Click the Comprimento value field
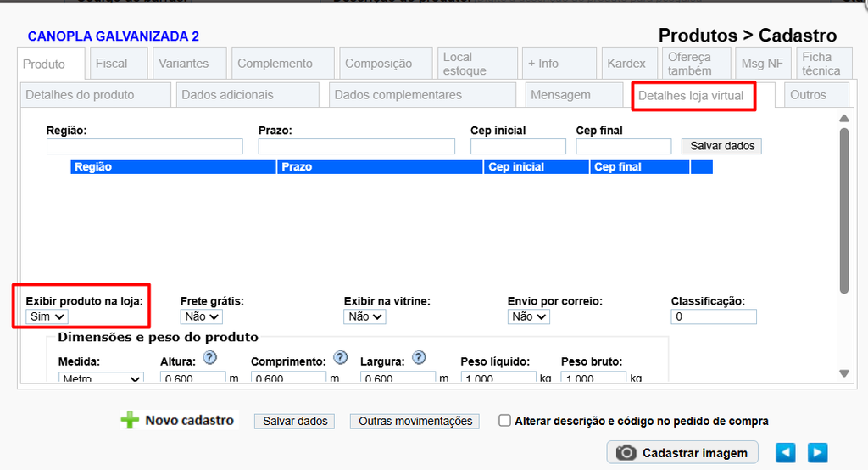Screen dimensions: 868x470 tap(288, 378)
